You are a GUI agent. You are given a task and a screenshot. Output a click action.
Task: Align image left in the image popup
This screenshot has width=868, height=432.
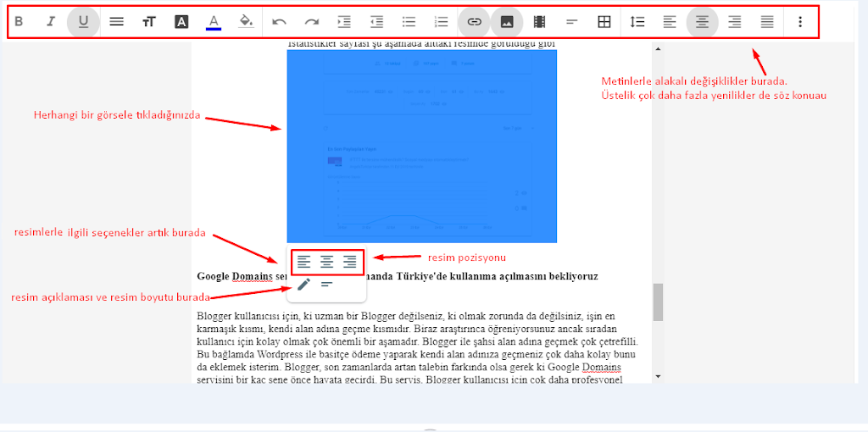[x=303, y=263]
